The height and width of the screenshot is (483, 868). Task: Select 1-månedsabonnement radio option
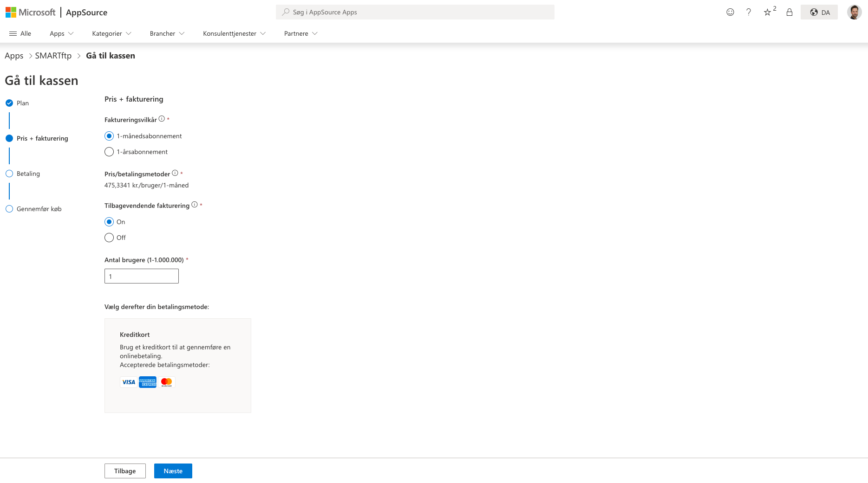(x=109, y=136)
